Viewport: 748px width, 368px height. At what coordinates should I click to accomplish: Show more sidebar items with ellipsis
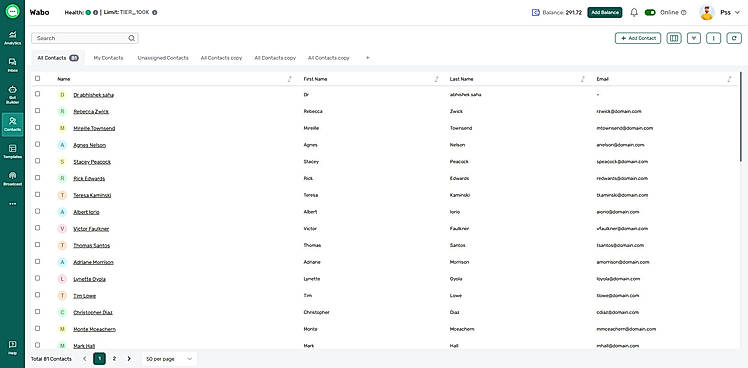click(12, 204)
